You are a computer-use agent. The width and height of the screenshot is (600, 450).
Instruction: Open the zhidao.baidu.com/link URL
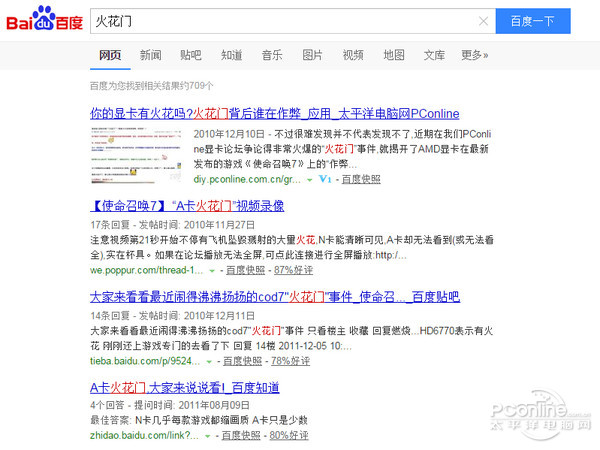pyautogui.click(x=144, y=435)
